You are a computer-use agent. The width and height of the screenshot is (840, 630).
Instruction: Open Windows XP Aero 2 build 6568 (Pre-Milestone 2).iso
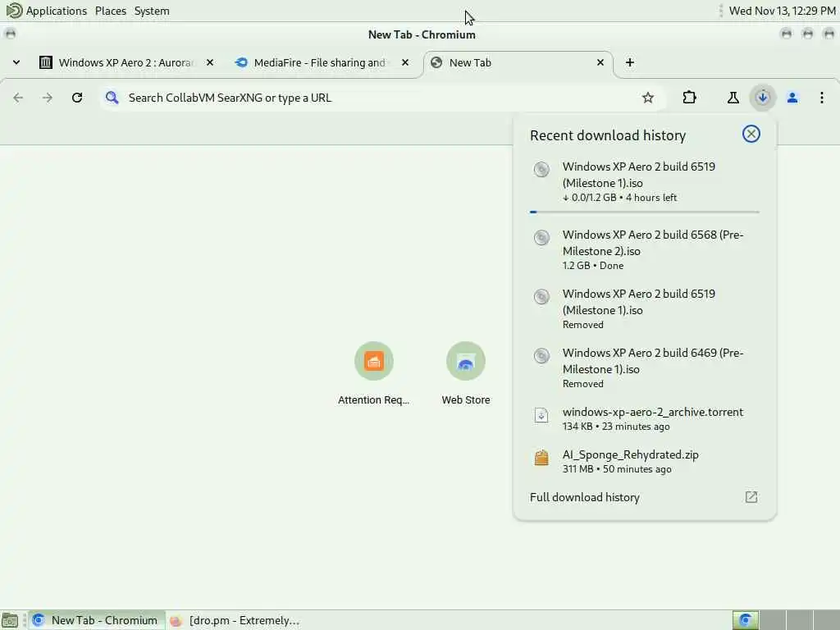(x=645, y=249)
